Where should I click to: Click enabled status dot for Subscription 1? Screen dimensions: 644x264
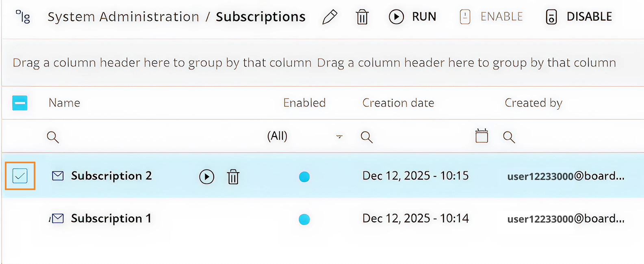coord(304,219)
